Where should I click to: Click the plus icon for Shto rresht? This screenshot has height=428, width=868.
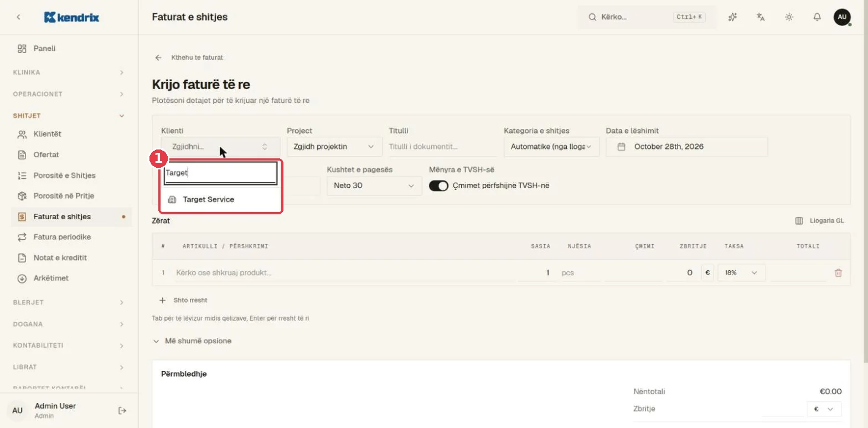(x=162, y=300)
